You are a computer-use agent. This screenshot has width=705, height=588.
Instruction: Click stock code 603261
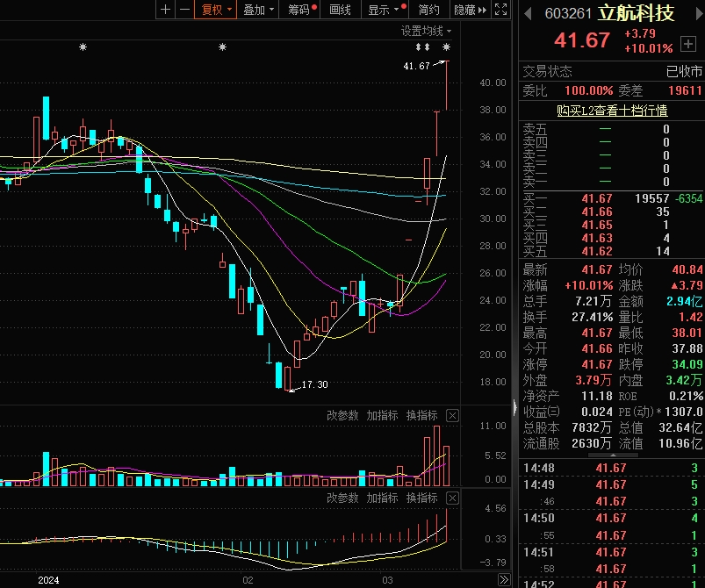[x=568, y=13]
